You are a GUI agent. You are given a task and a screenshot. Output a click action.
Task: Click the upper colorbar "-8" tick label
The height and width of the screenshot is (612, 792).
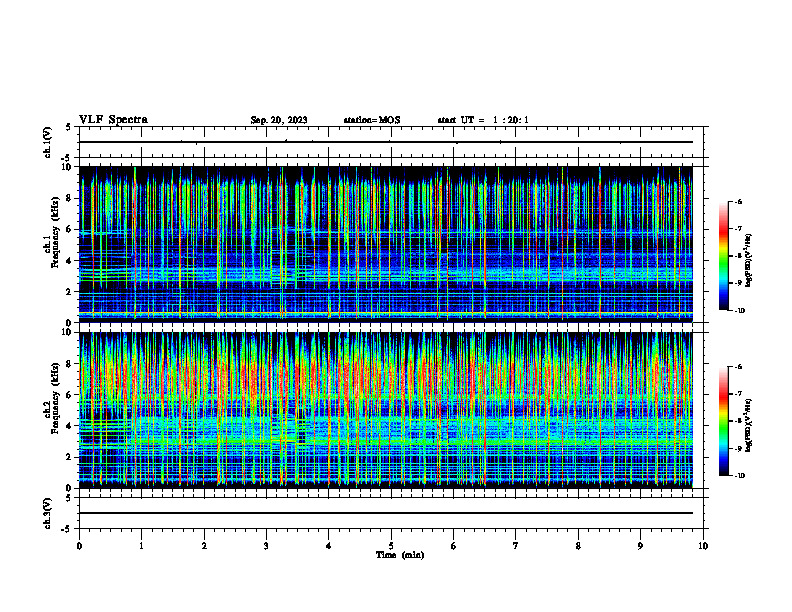point(738,256)
